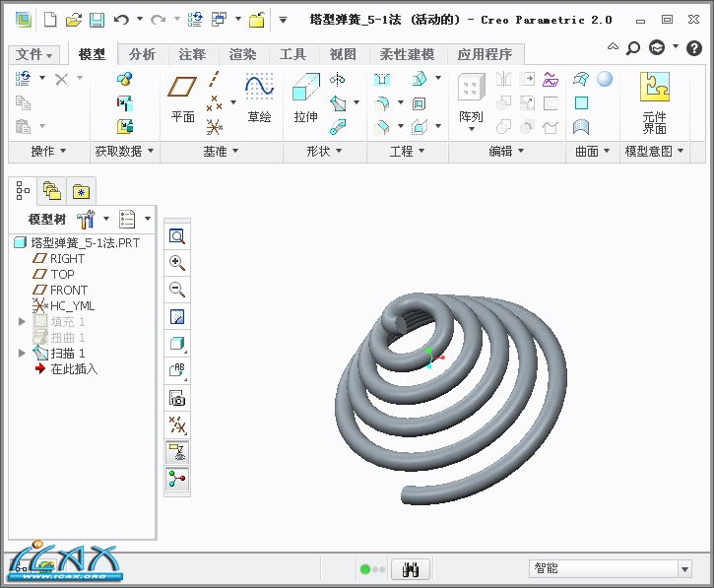The height and width of the screenshot is (588, 714).
Task: Open the folder browser tab in navigator
Action: [51, 191]
